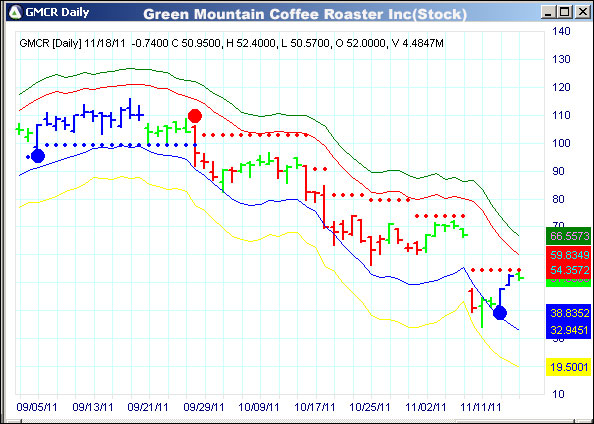Click the GMCR [Daily] 11/18/11 data readout line
This screenshot has height=424, width=594.
click(x=231, y=43)
